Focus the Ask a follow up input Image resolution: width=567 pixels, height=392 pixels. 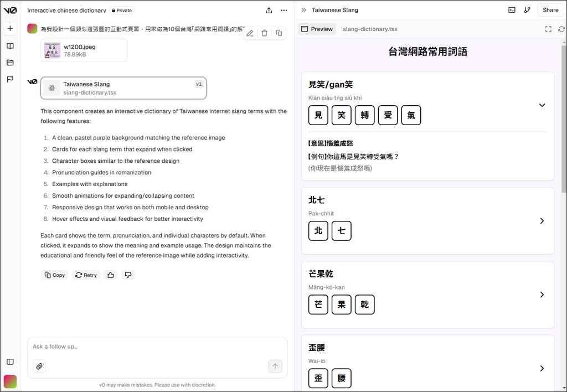[157, 347]
